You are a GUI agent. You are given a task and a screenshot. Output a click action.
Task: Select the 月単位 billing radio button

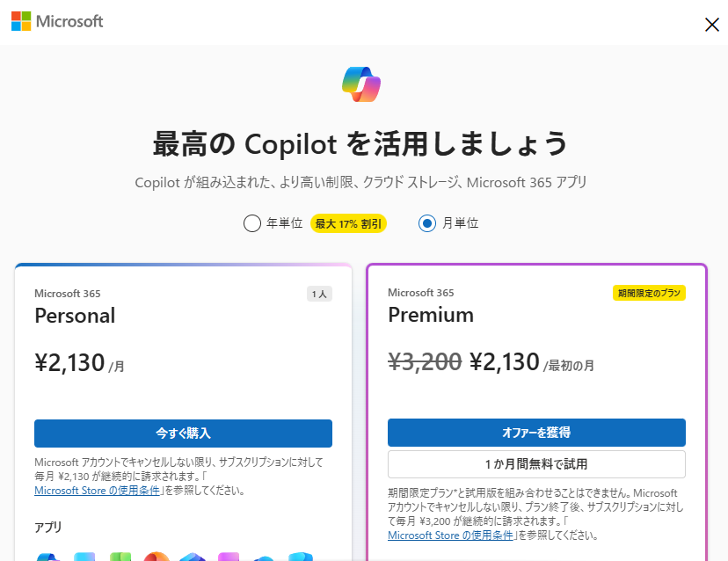click(x=426, y=222)
